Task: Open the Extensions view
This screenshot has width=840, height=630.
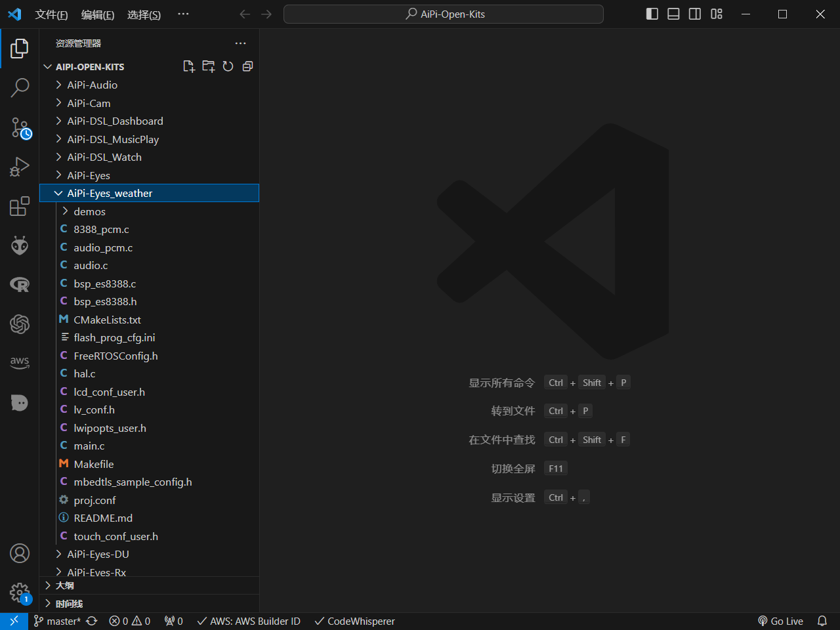Action: tap(20, 206)
